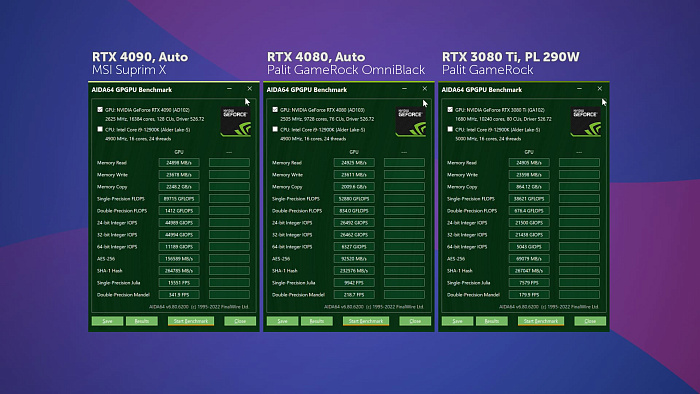
Task: Click the GeForce logo in RTX 3080 Ti window
Action: (586, 121)
